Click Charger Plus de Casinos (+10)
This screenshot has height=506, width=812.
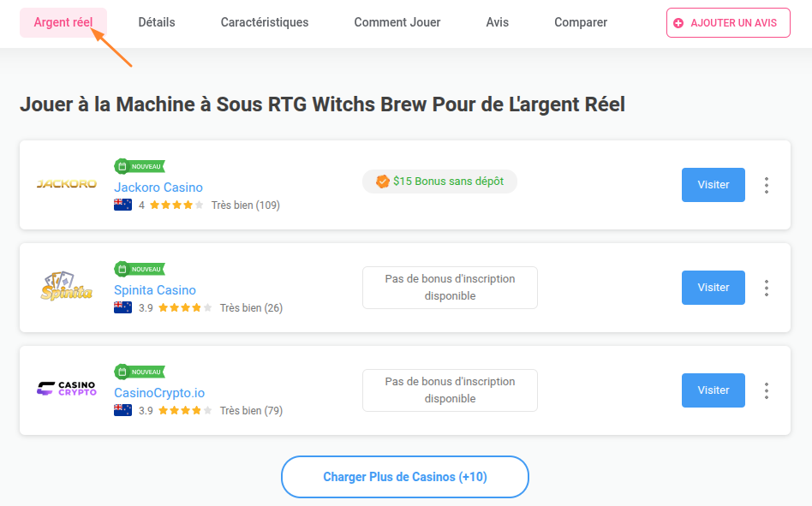405,477
